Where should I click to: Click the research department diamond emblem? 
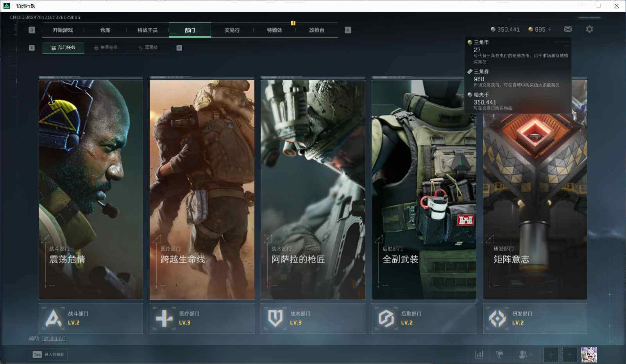pos(497,318)
